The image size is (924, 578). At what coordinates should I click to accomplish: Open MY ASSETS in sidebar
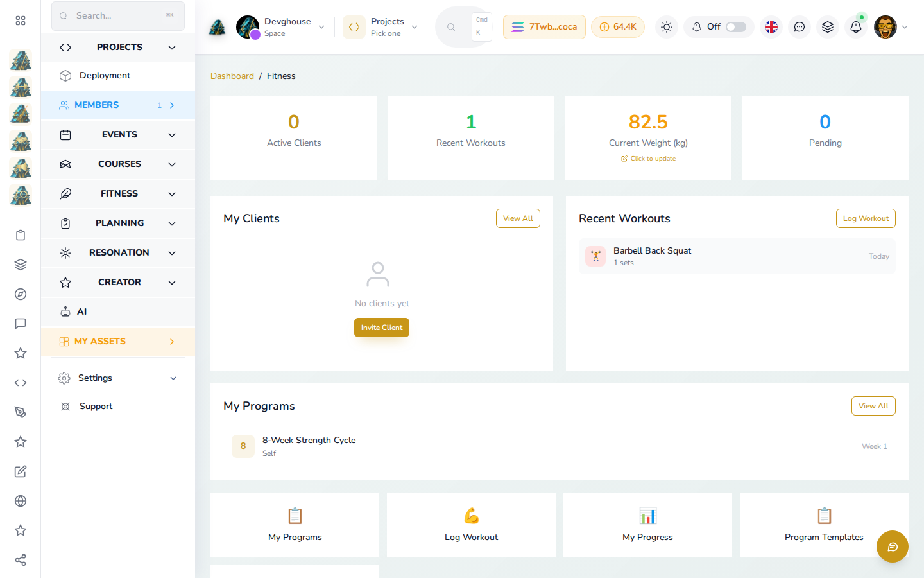pyautogui.click(x=118, y=342)
